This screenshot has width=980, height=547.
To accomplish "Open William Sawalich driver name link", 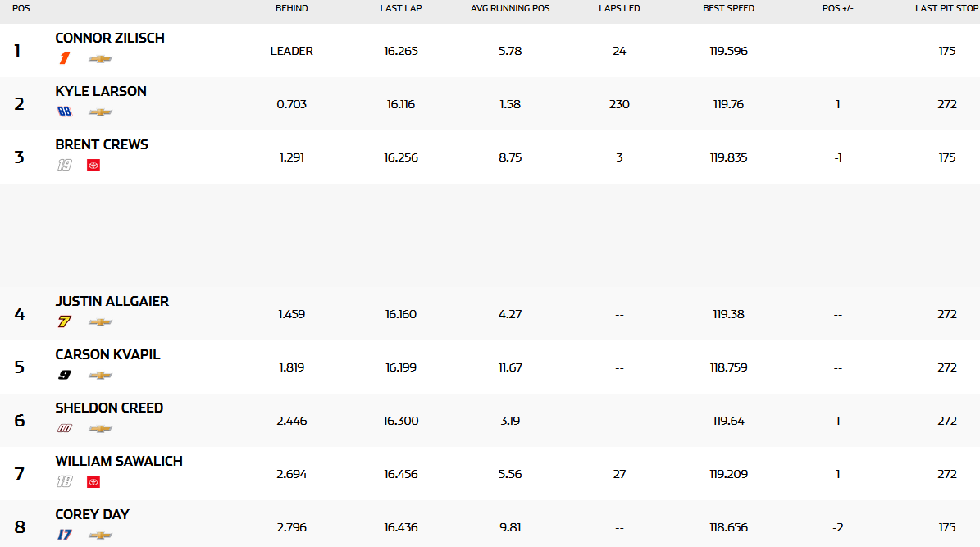I will pos(119,461).
